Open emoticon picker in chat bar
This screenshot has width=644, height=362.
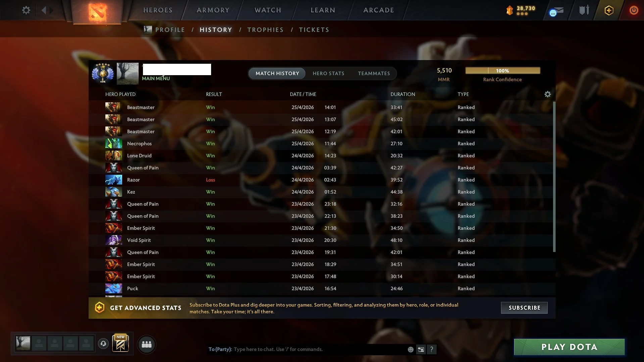(410, 349)
